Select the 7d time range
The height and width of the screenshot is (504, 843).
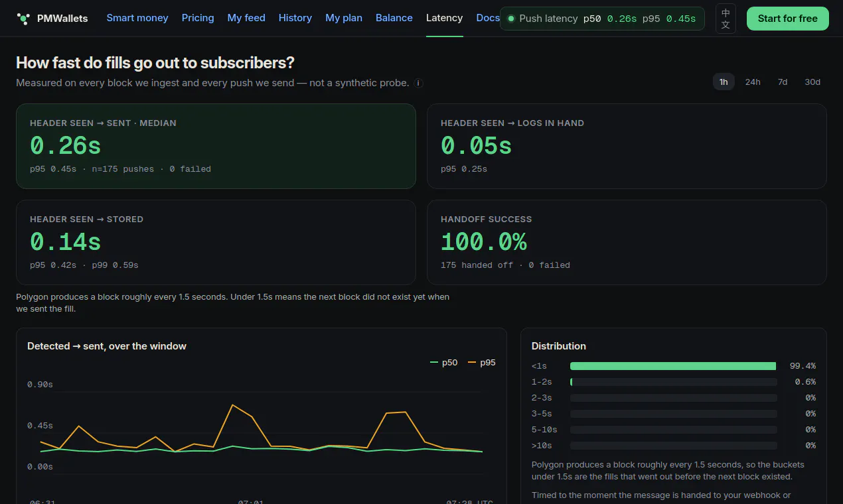tap(783, 82)
